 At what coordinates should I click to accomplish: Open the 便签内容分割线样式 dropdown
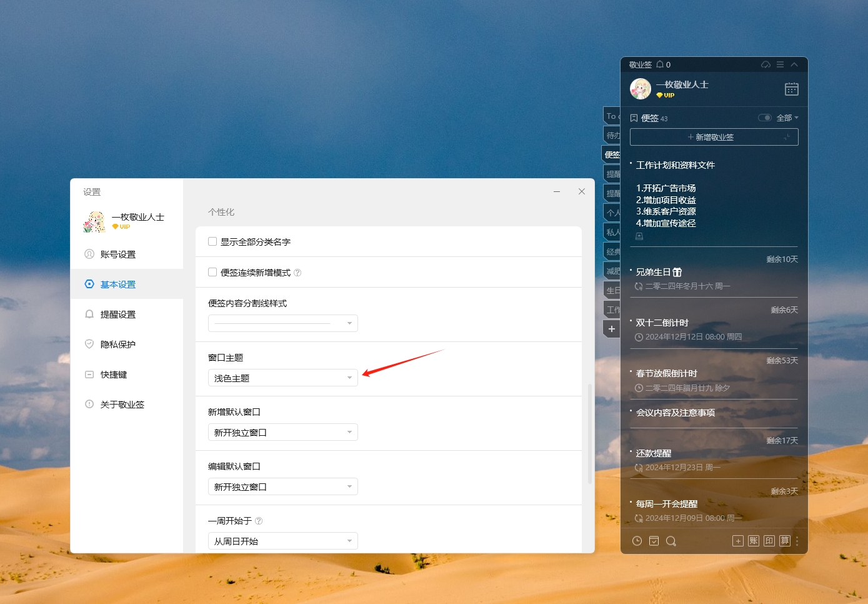tap(282, 323)
